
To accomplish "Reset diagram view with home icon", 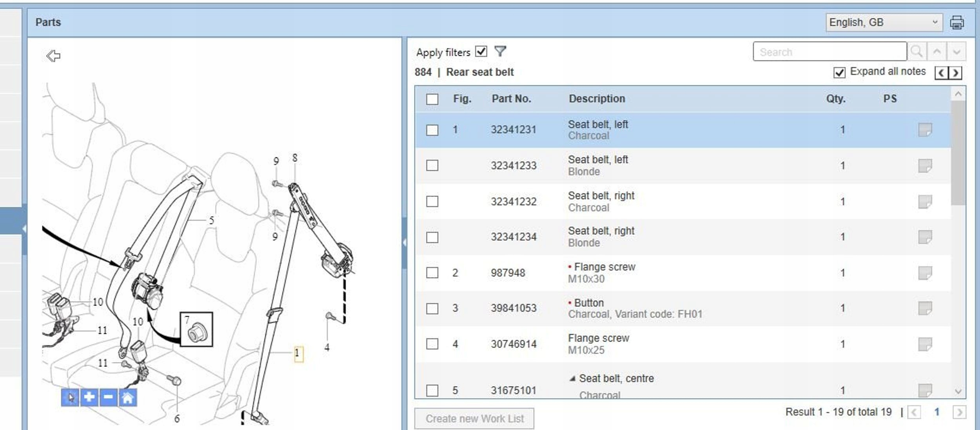I will [127, 397].
